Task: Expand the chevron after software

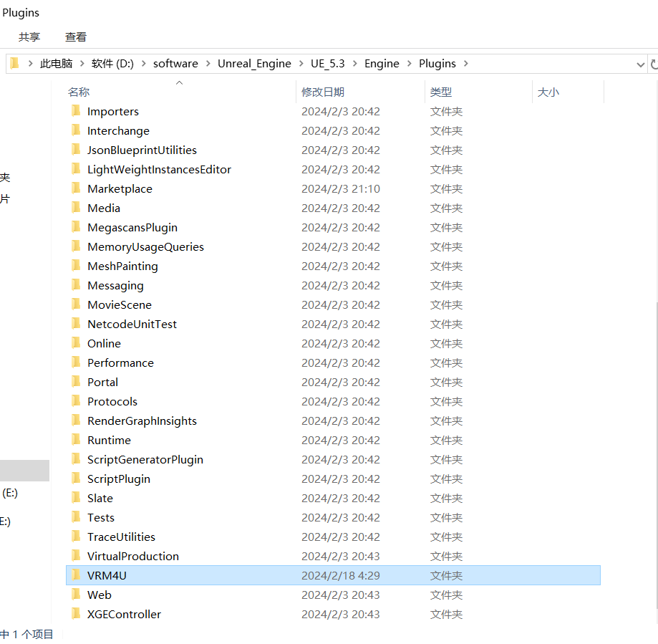Action: (208, 63)
